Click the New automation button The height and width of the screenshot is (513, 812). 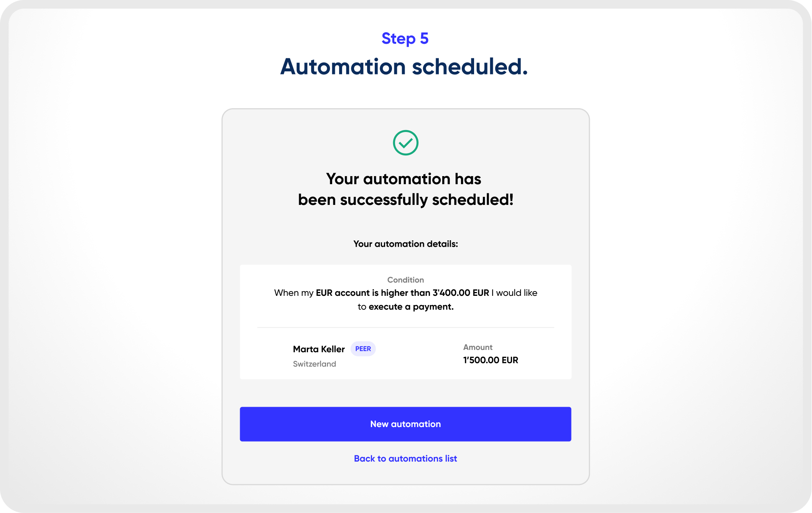coord(406,424)
